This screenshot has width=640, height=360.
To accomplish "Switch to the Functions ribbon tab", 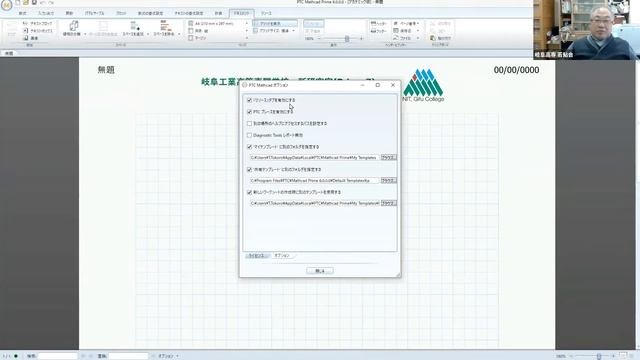I will point(69,13).
